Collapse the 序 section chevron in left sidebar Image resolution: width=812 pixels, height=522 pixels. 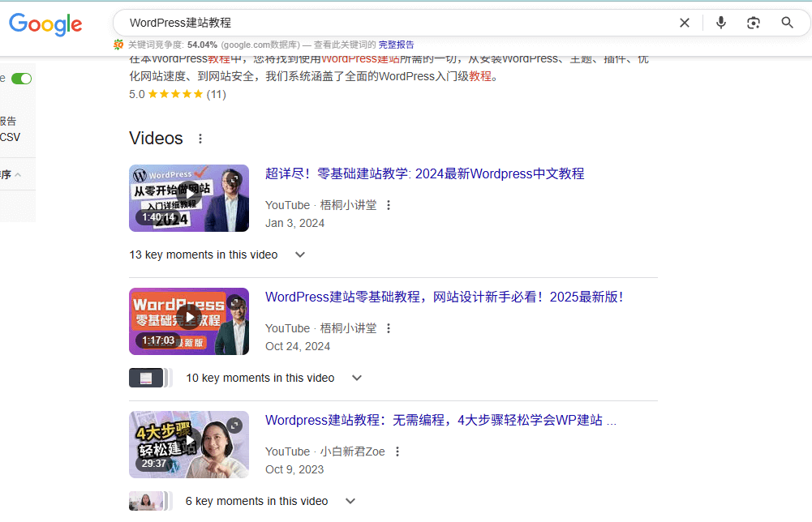click(x=18, y=175)
